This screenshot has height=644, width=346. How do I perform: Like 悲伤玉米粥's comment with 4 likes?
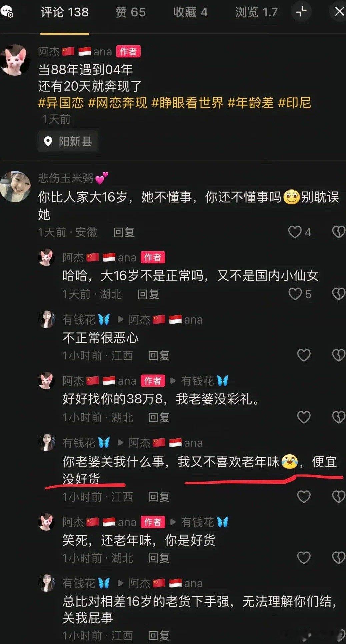(295, 232)
